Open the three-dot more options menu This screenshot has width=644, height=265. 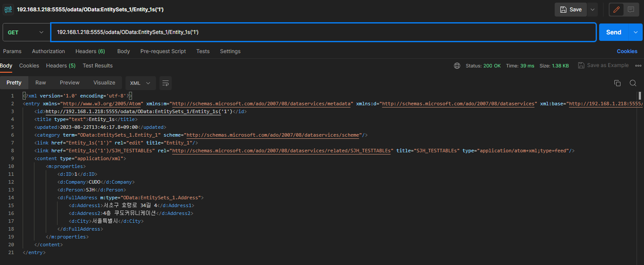point(638,66)
